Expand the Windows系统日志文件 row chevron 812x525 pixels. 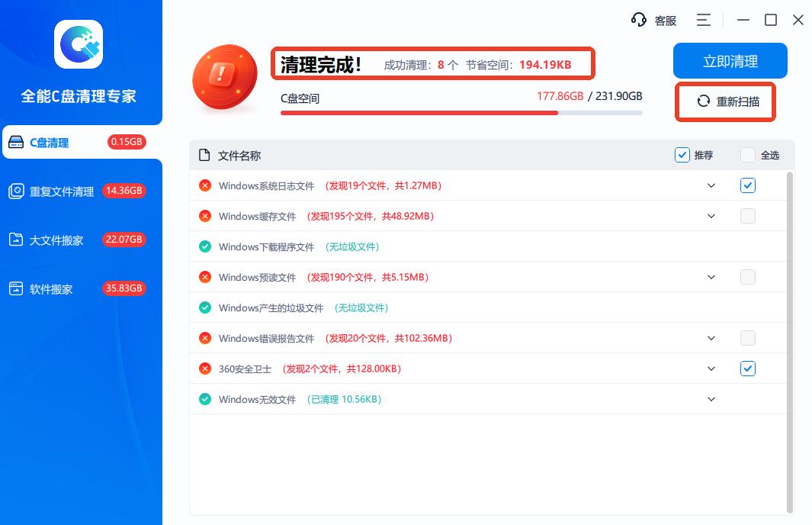click(x=711, y=185)
